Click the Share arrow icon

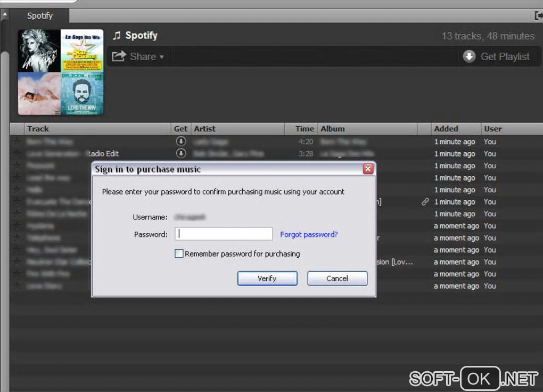tap(119, 56)
